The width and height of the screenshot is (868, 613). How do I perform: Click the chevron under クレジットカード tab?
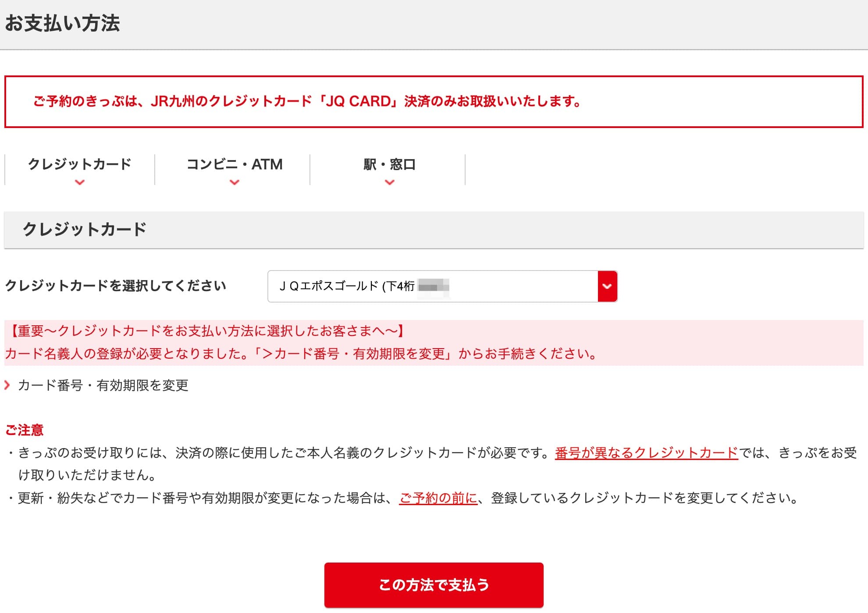79,182
